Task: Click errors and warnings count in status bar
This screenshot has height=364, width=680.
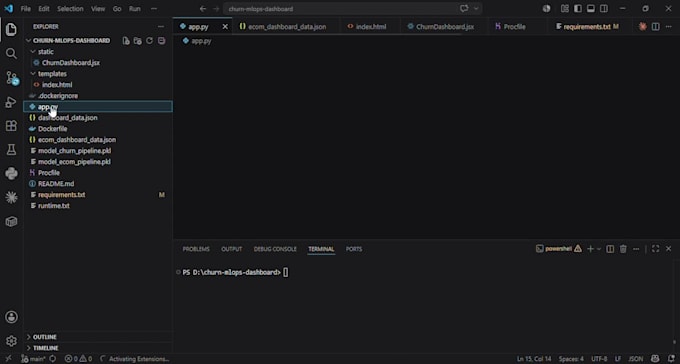Action: pyautogui.click(x=78, y=359)
